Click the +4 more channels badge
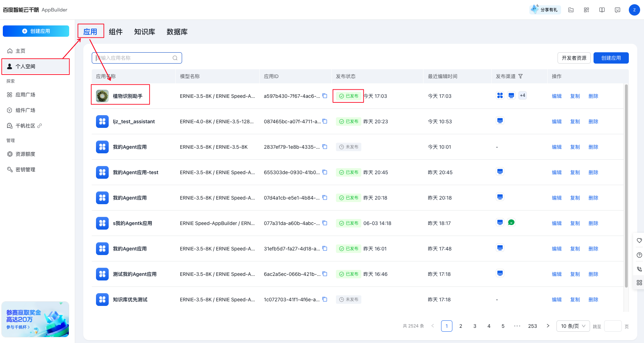The width and height of the screenshot is (644, 343). pyautogui.click(x=523, y=95)
